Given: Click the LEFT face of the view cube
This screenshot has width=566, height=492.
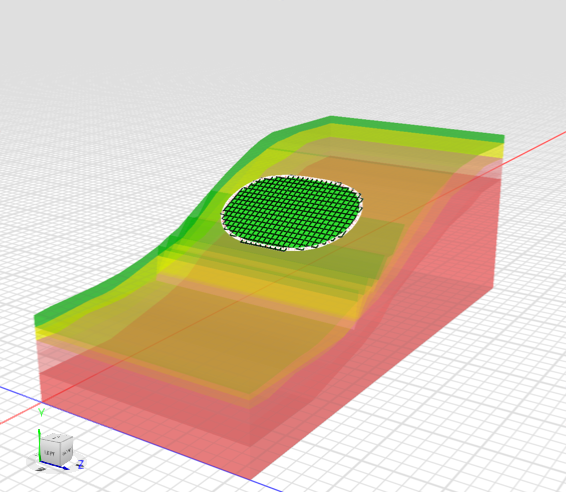Looking at the screenshot, I should pos(49,452).
